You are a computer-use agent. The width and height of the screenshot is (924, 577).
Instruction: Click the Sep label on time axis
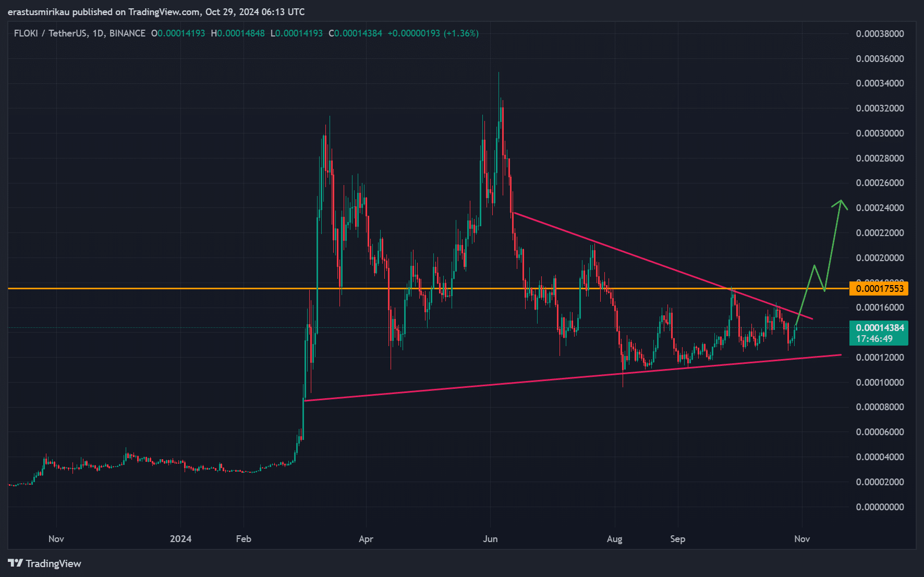pyautogui.click(x=677, y=539)
